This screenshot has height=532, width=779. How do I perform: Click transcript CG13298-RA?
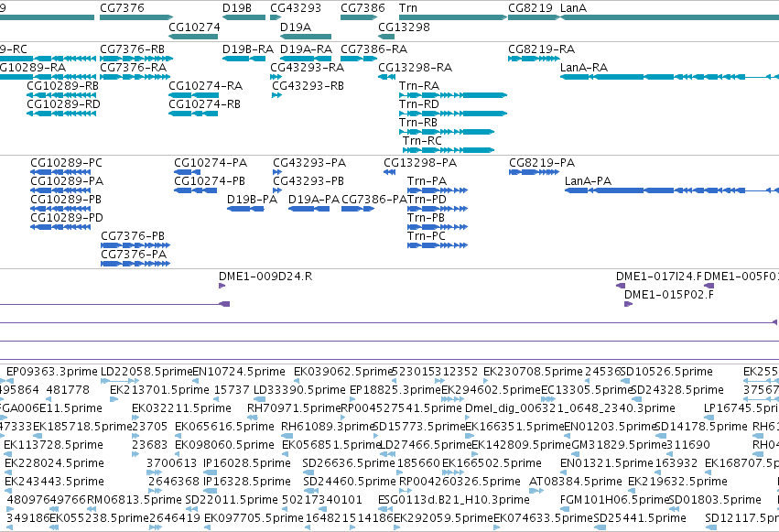(416, 68)
